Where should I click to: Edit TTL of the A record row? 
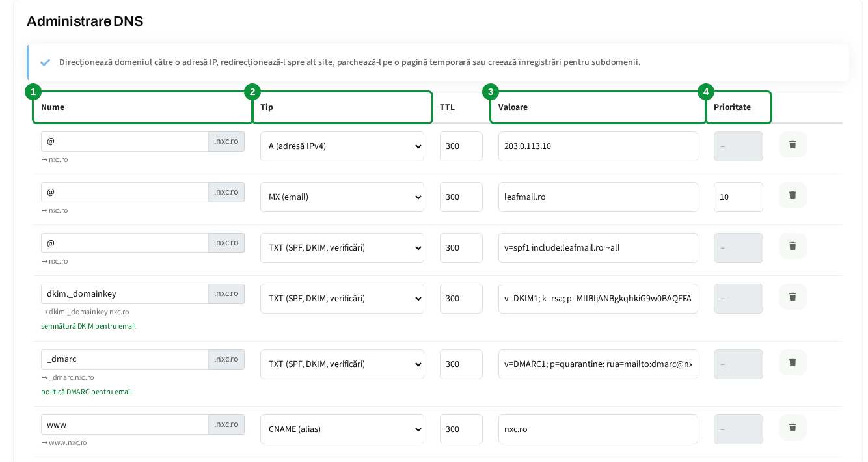(x=461, y=146)
